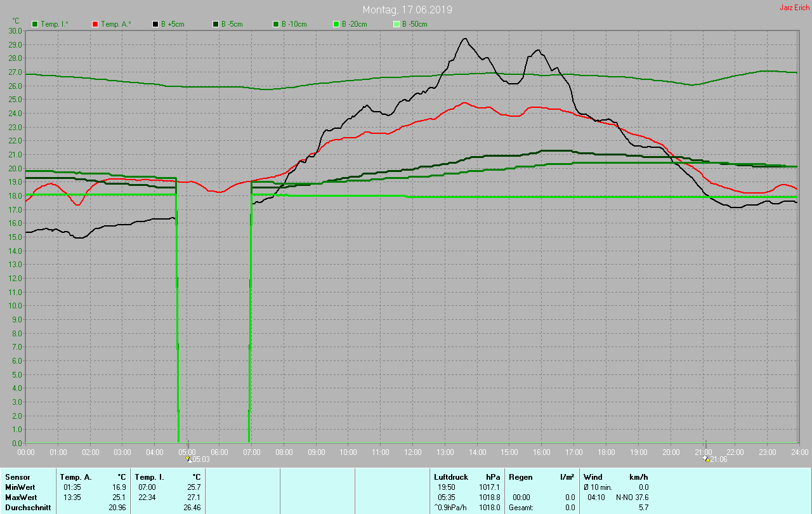The width and height of the screenshot is (812, 514).
Task: Click the "B -5cm" legend label
Action: 233,24
